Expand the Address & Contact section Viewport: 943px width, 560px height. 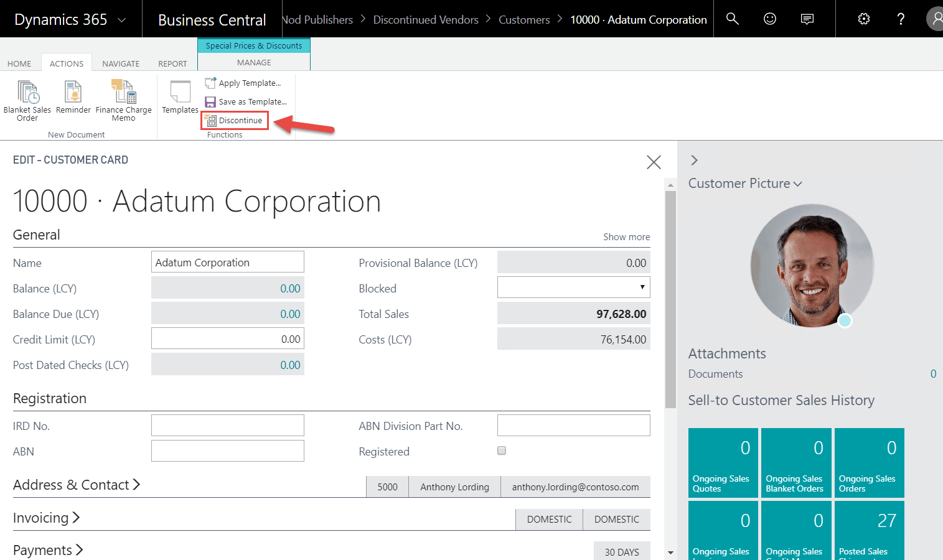click(76, 485)
